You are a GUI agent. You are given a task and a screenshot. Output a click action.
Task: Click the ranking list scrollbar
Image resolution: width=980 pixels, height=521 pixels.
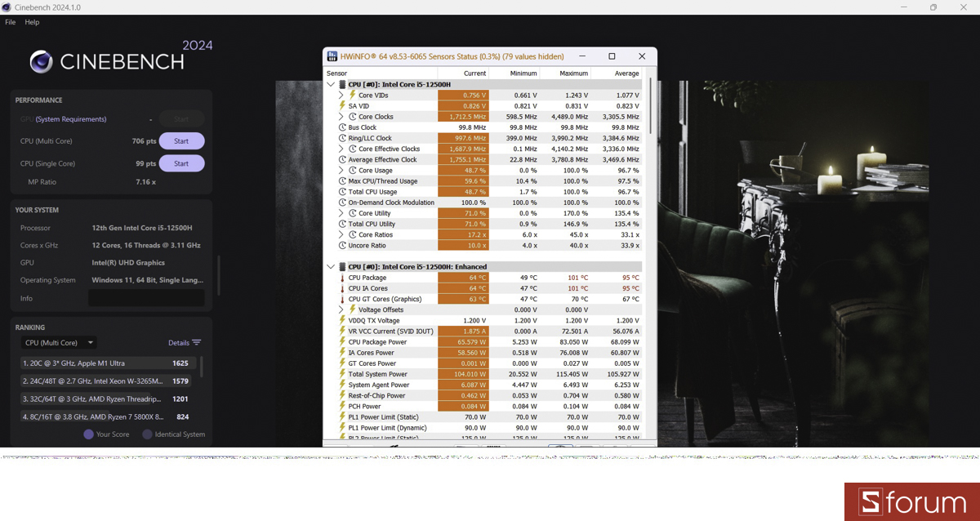[x=202, y=365]
